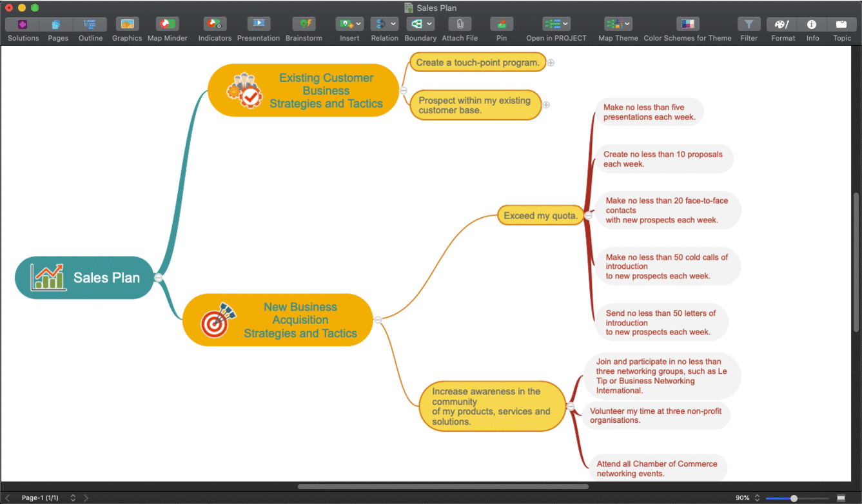Open the Solutions panel
The width and height of the screenshot is (862, 504).
(23, 24)
